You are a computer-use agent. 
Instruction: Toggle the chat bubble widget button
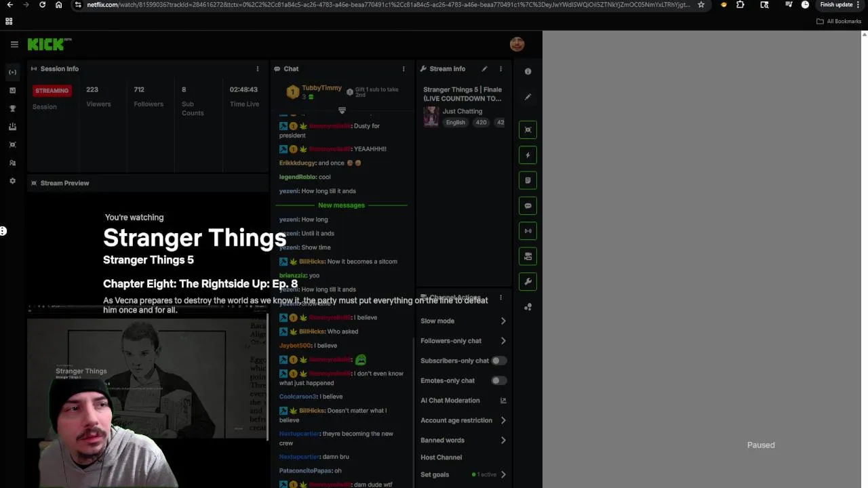(528, 205)
